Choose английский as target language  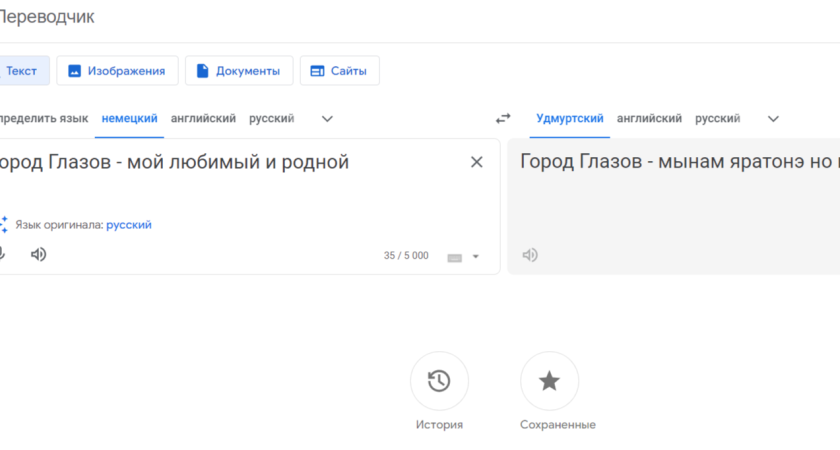point(649,118)
